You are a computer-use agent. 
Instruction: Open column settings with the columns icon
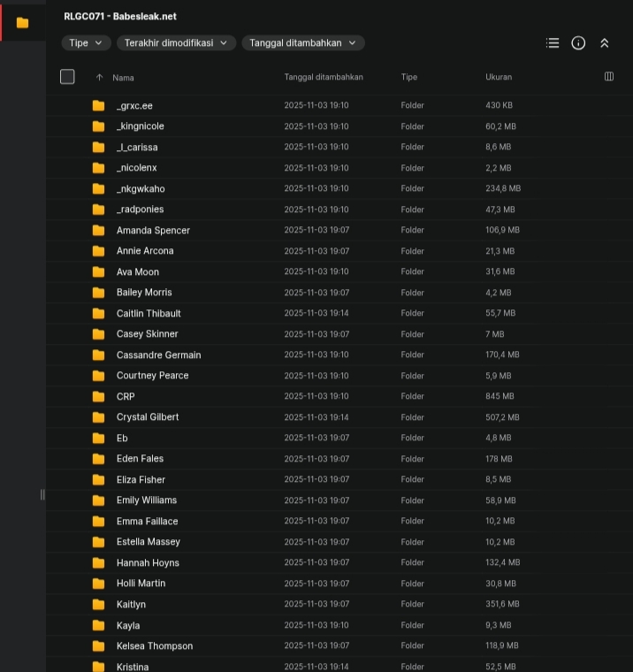click(x=608, y=76)
